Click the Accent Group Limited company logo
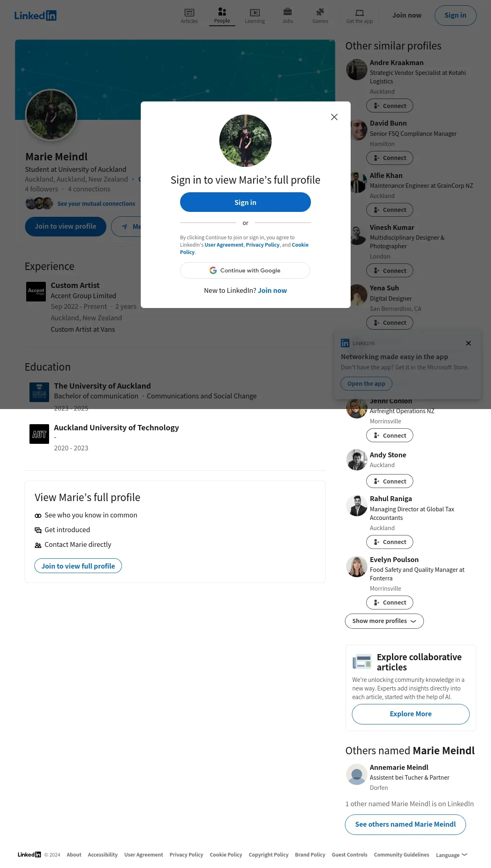491x868 pixels. point(36,292)
